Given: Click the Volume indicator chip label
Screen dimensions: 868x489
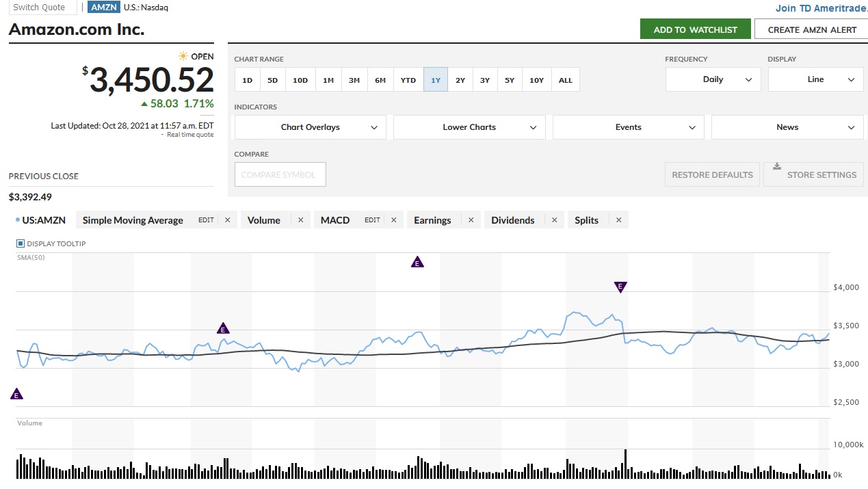Looking at the screenshot, I should coord(264,220).
